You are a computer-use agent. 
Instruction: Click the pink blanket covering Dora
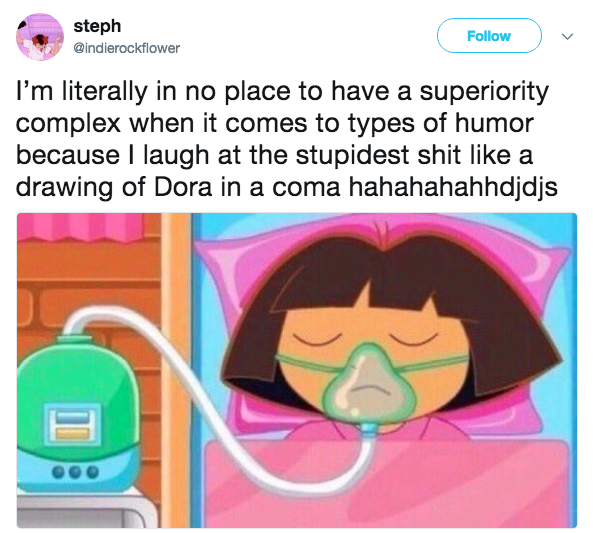pos(390,485)
